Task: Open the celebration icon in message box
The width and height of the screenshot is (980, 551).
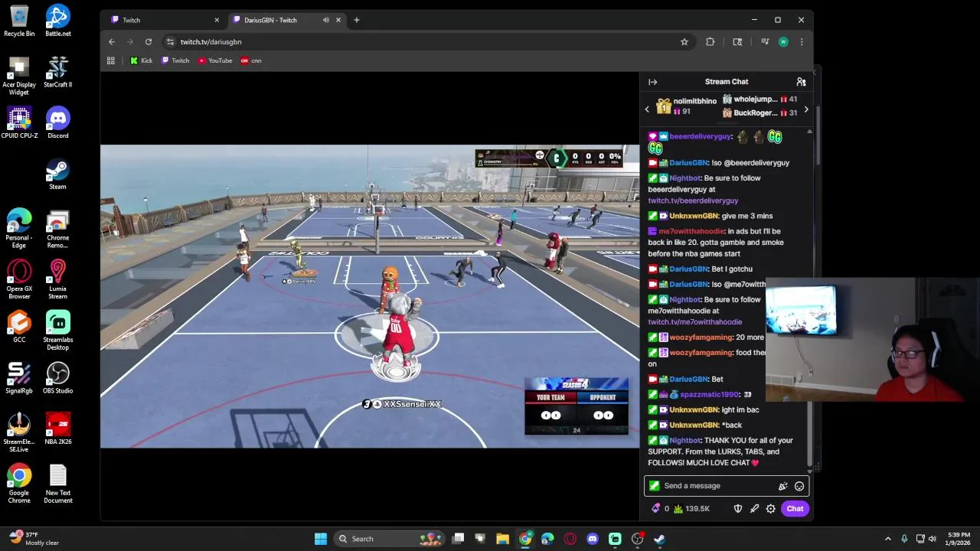Action: click(x=782, y=486)
